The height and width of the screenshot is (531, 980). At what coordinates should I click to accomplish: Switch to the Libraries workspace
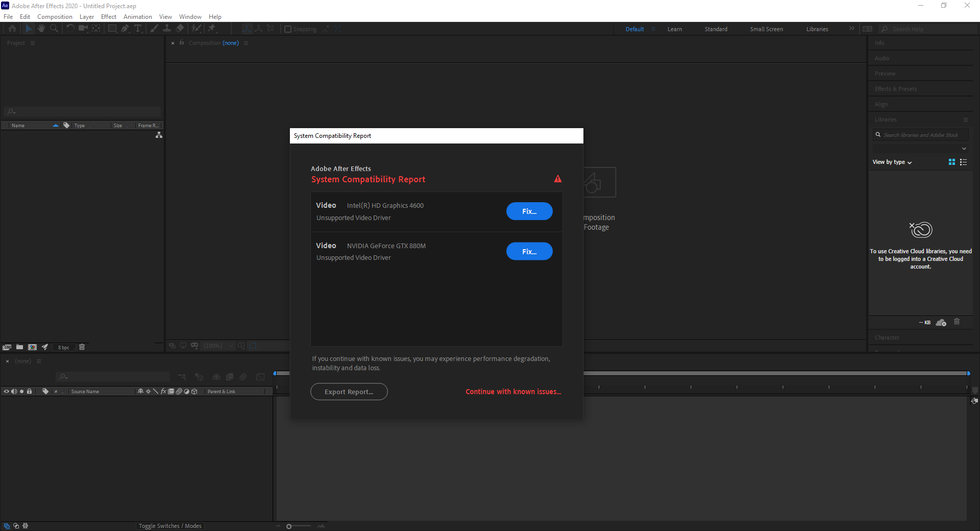817,29
